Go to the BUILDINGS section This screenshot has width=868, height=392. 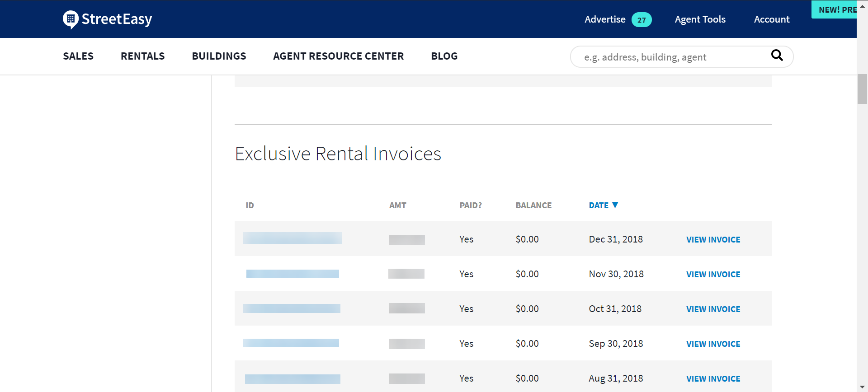point(219,56)
